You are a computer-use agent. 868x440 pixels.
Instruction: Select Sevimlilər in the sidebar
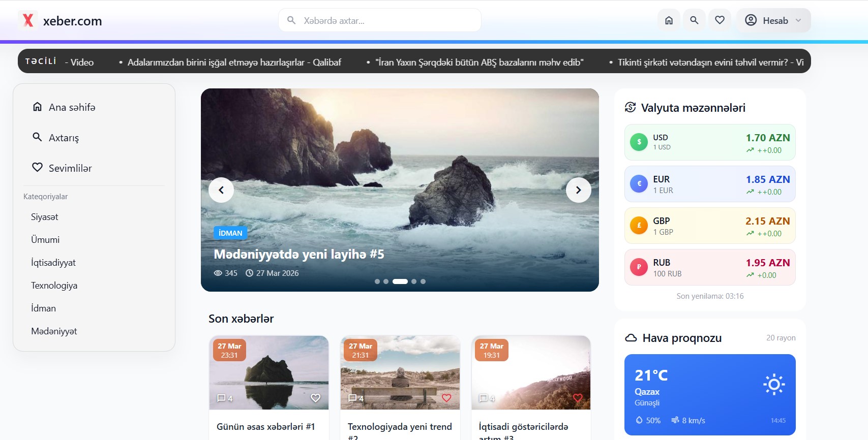tap(70, 168)
